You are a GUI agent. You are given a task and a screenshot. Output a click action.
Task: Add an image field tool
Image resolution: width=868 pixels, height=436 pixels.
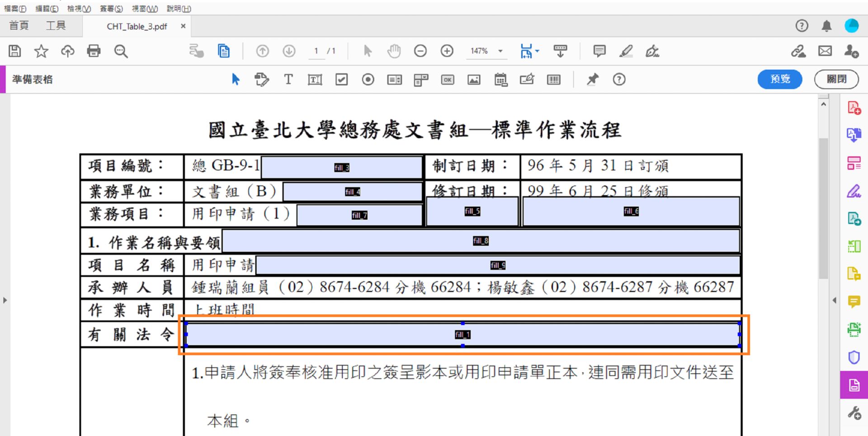point(474,80)
